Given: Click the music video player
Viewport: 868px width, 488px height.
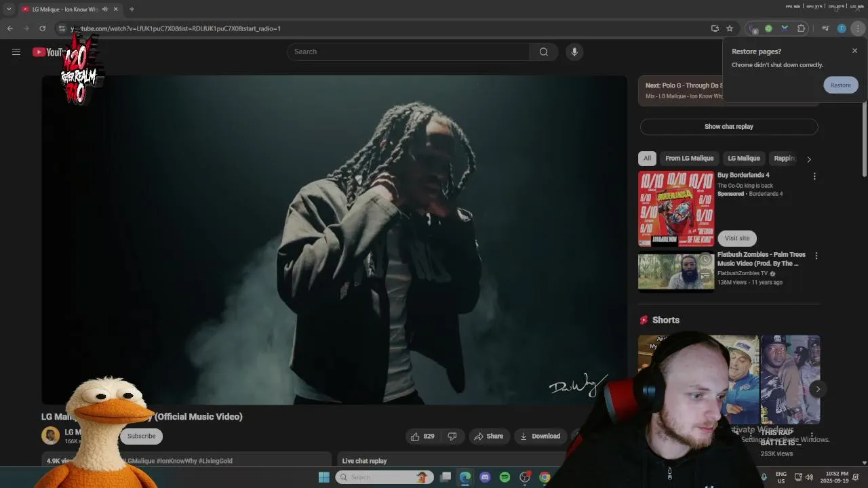Looking at the screenshot, I should pyautogui.click(x=334, y=240).
